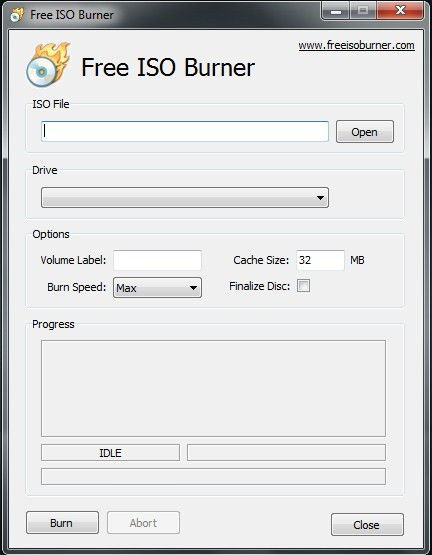Click the progress log box
The image size is (432, 555).
click(213, 388)
